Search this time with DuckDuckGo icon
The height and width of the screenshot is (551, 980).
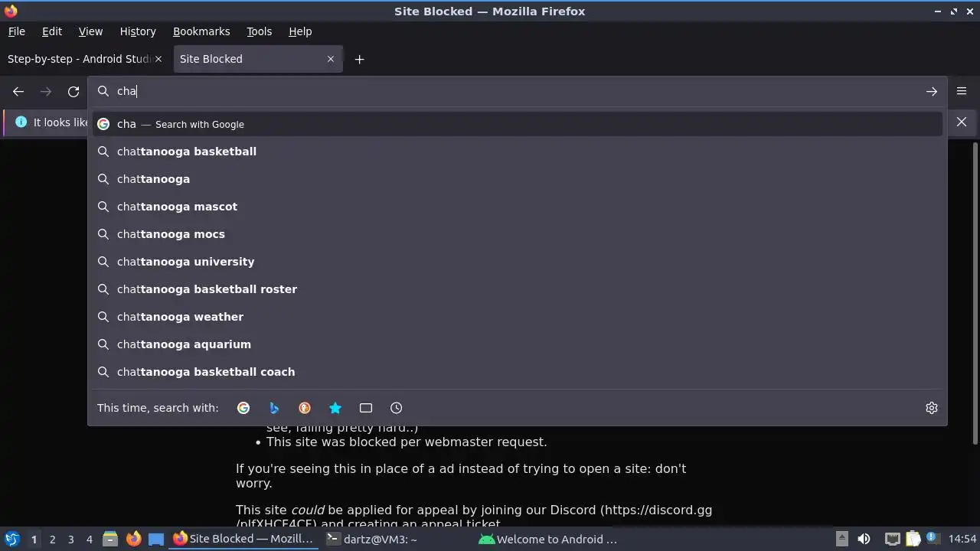(305, 408)
